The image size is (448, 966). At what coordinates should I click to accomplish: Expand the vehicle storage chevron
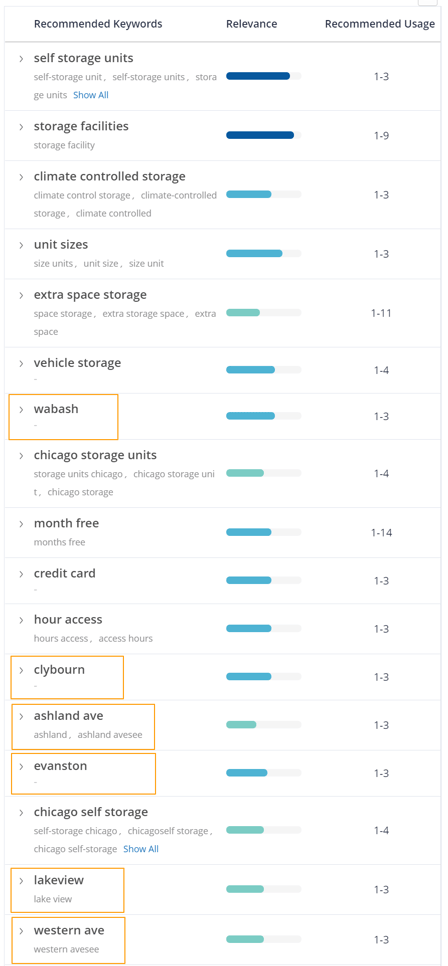21,363
